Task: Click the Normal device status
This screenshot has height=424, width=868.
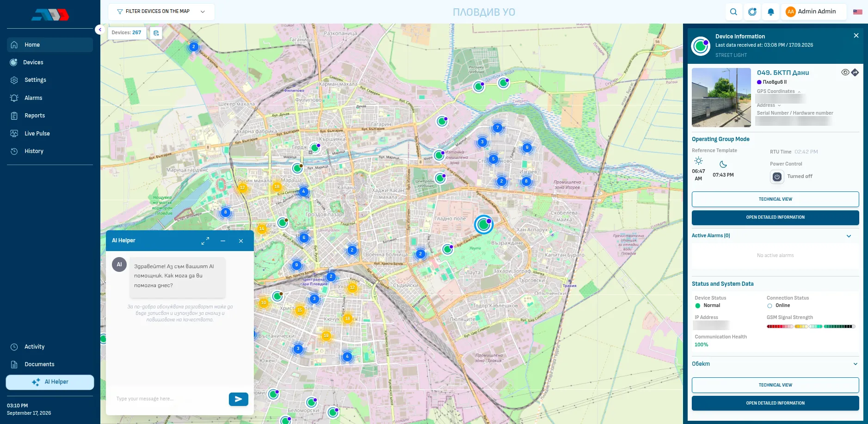Action: 712,306
